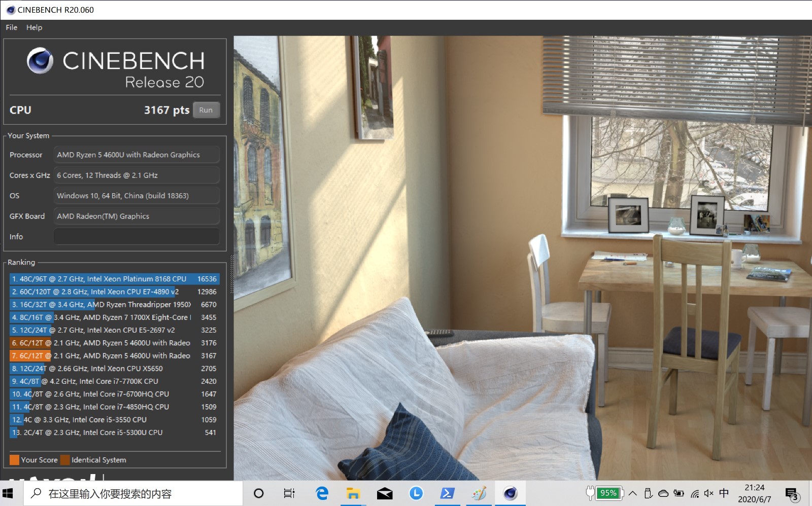Select ranking row 7 with score 3167
The height and width of the screenshot is (506, 812).
[115, 355]
